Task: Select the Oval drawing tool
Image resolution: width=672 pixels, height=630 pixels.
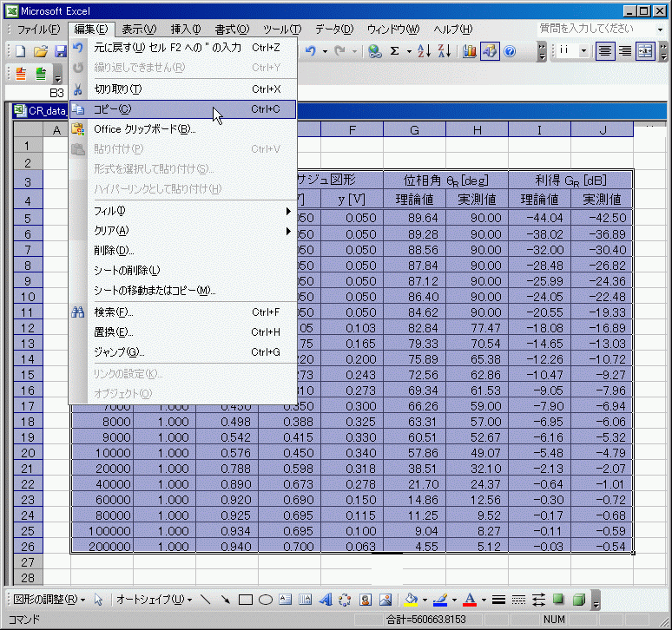Action: (266, 600)
